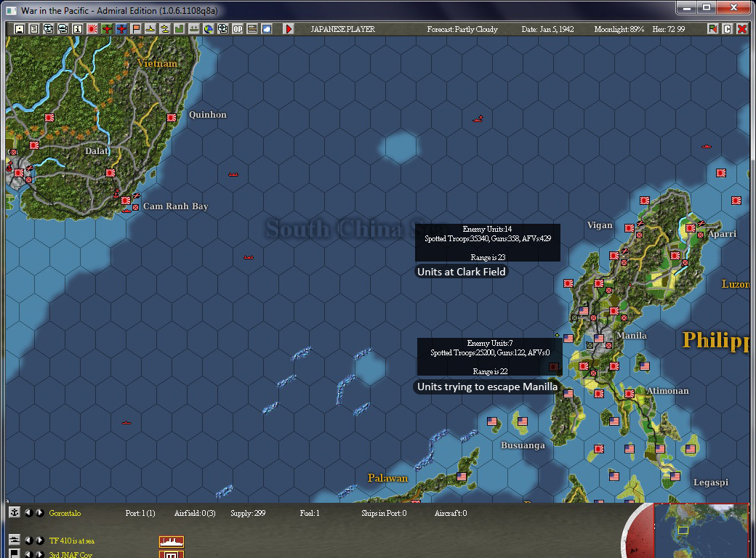Viewport: 756px width, 558px height.
Task: Click the globe toolbar icon
Action: 209,29
